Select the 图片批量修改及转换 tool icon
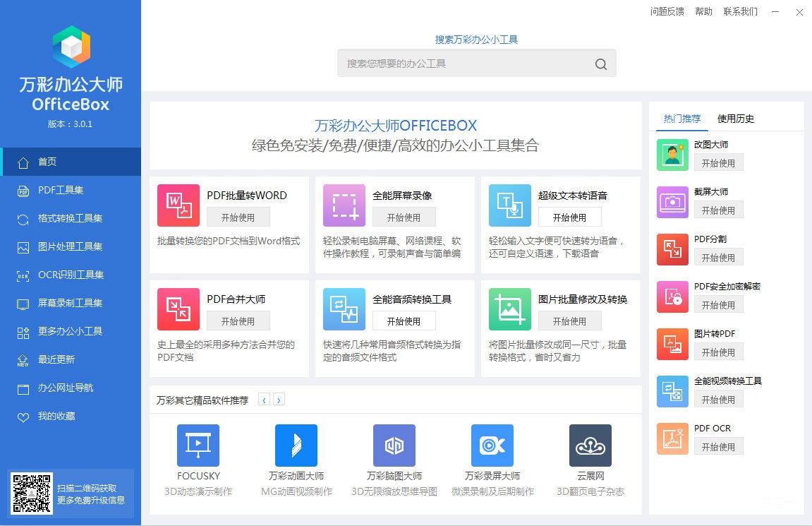 point(509,309)
